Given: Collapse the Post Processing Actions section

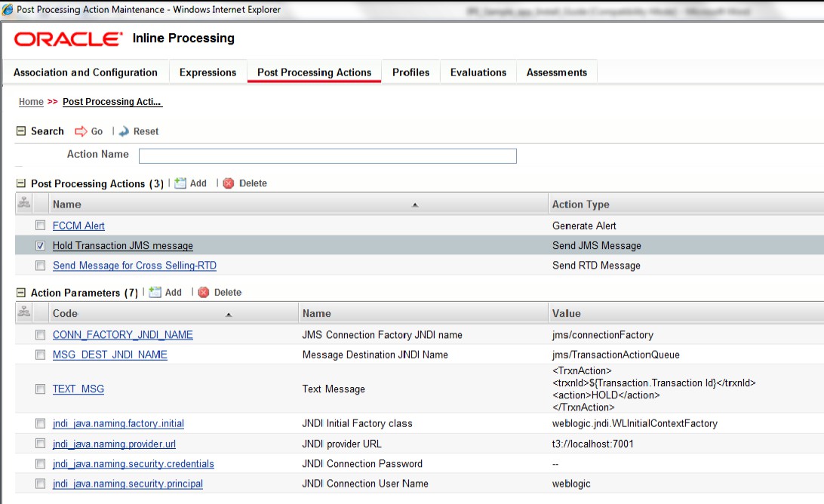Looking at the screenshot, I should [21, 183].
